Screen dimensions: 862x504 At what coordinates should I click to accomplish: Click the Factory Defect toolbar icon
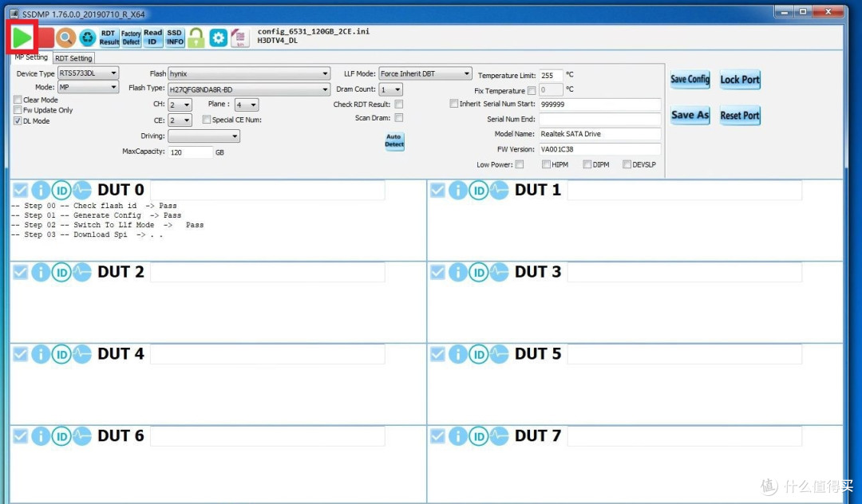[131, 37]
